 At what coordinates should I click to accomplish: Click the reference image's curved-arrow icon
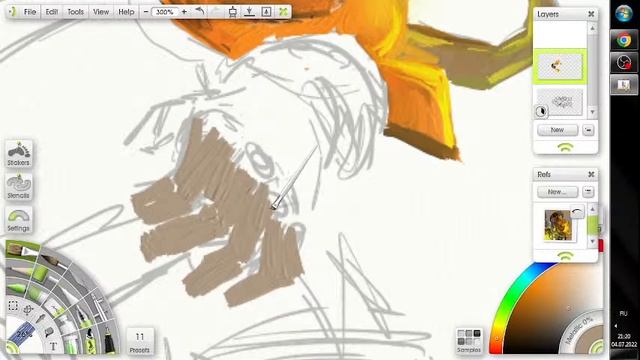tap(577, 211)
